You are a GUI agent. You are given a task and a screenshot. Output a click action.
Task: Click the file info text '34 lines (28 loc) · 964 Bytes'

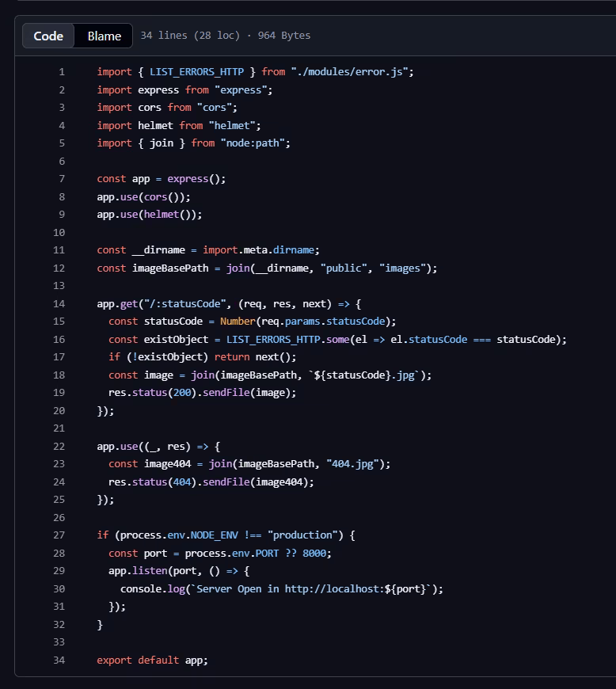pos(226,35)
